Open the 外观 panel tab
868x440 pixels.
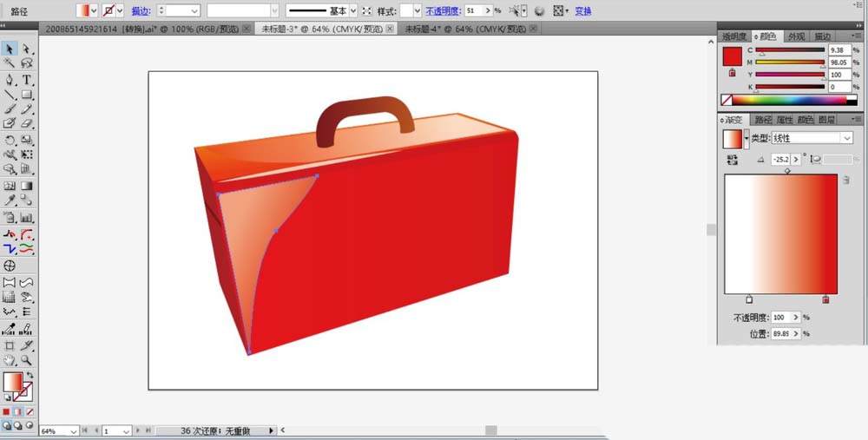(x=796, y=36)
